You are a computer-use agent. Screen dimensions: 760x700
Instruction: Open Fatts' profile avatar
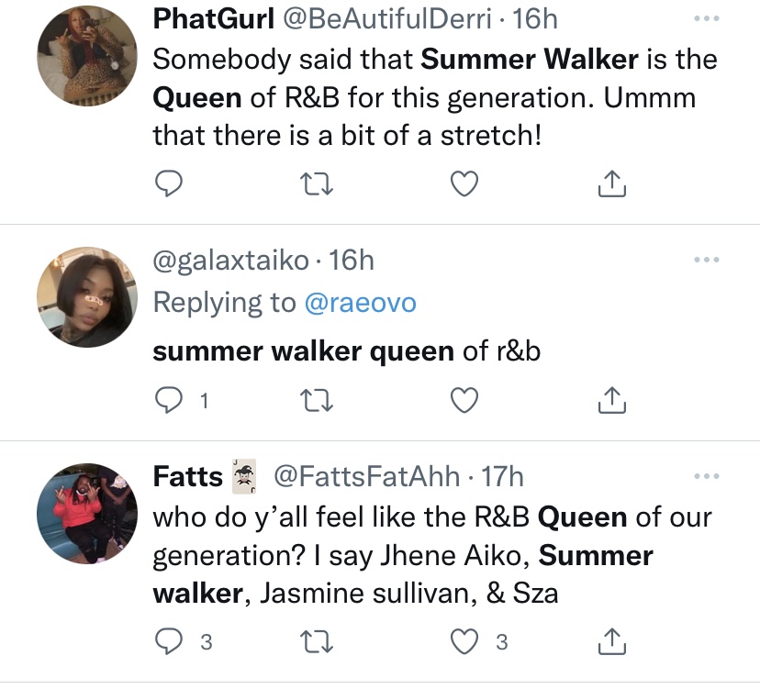click(87, 514)
